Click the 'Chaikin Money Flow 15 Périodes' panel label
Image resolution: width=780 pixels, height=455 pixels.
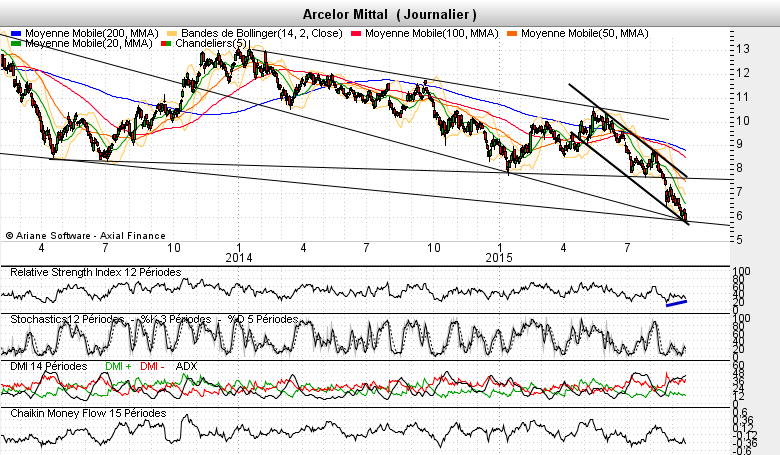pos(88,413)
